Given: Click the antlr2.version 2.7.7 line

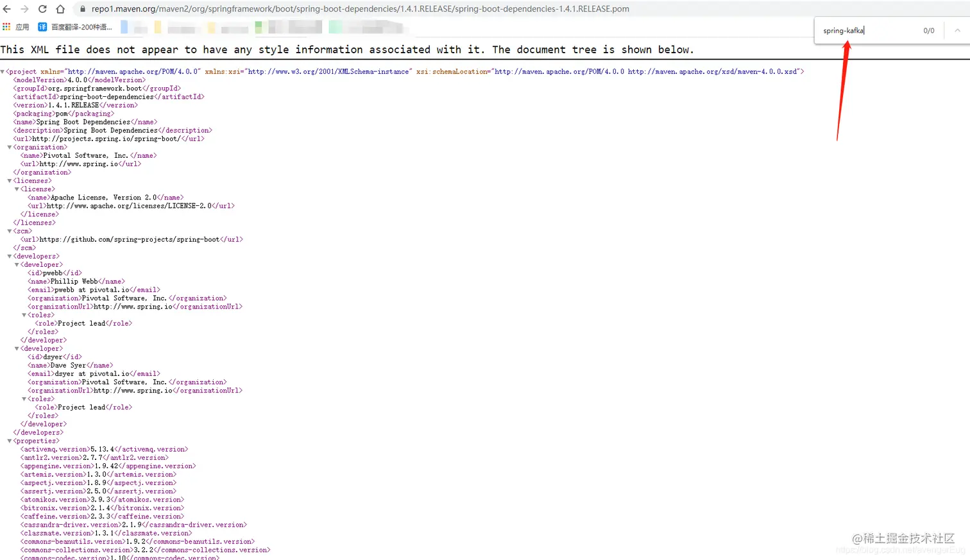Looking at the screenshot, I should [94, 457].
